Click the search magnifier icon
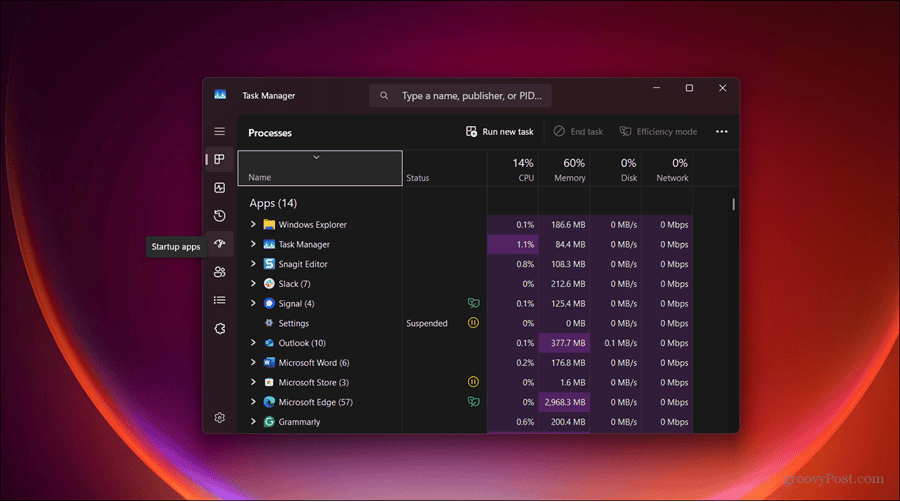Screen dimensions: 900x502 384,96
